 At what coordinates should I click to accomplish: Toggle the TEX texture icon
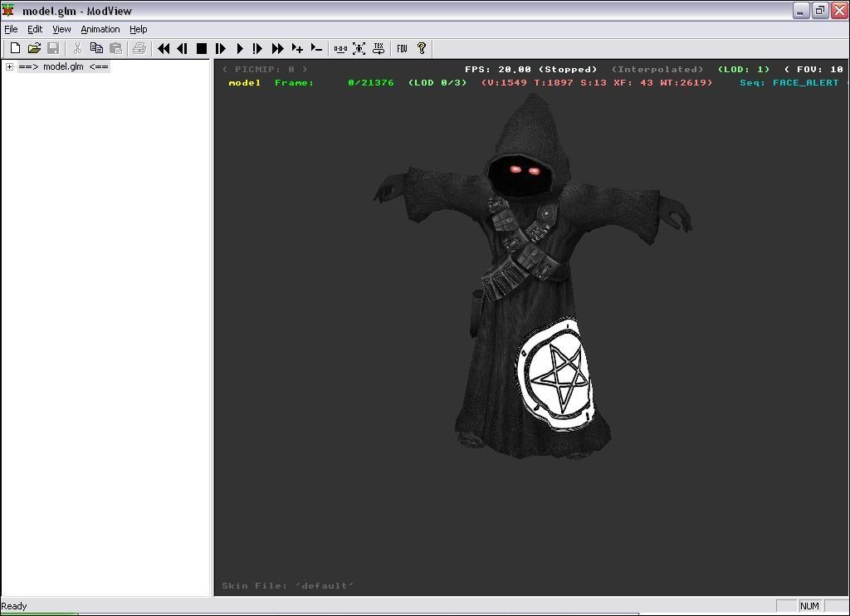pos(379,49)
